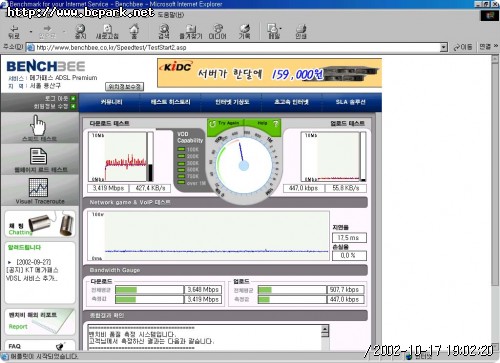Click the 이동 go button

(x=463, y=47)
